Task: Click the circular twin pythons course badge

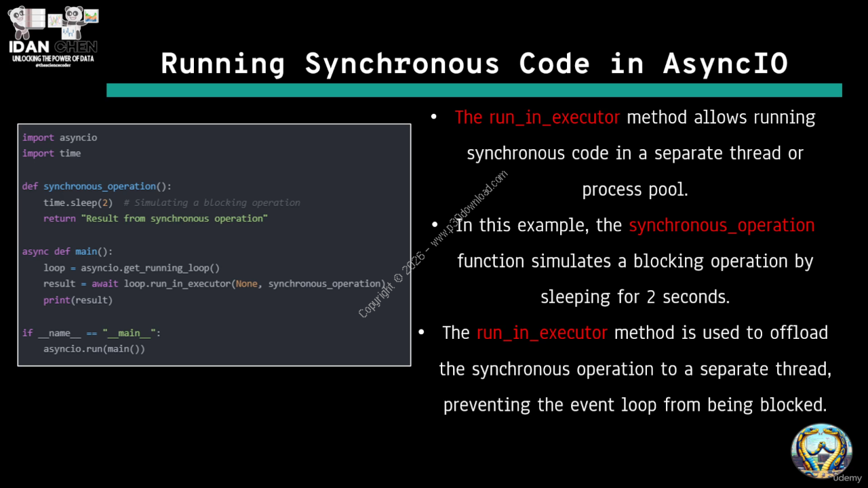Action: pos(821,450)
